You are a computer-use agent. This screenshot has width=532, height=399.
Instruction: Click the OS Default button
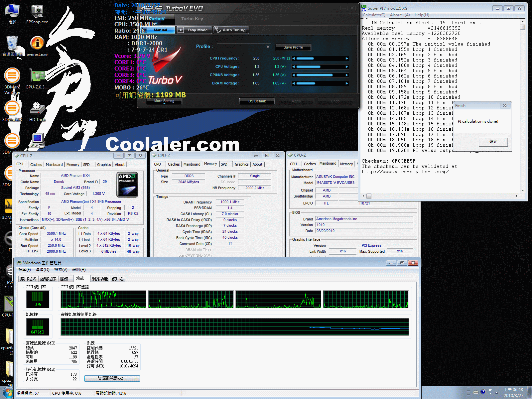click(x=257, y=101)
